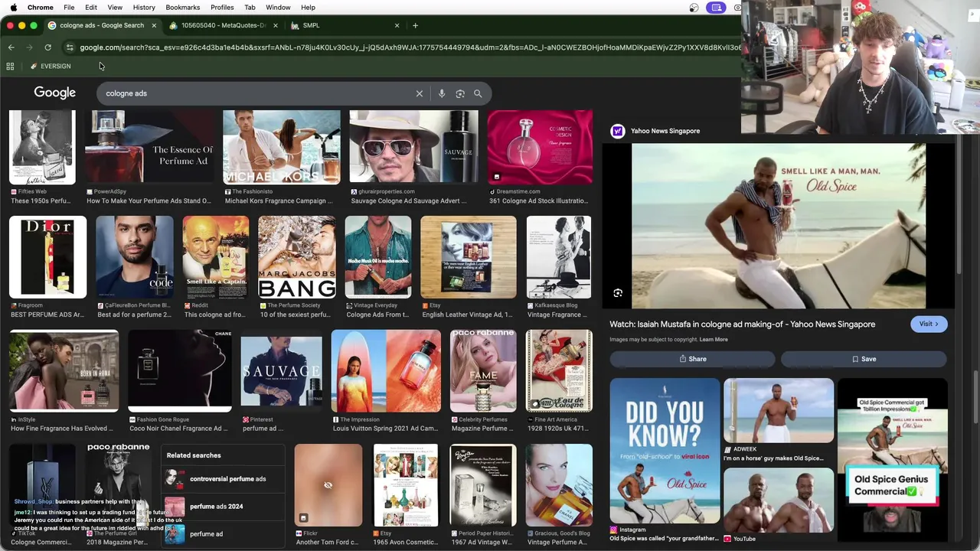This screenshot has width=980, height=551.
Task: Switch to the MetaQuotes tab
Action: [x=222, y=25]
